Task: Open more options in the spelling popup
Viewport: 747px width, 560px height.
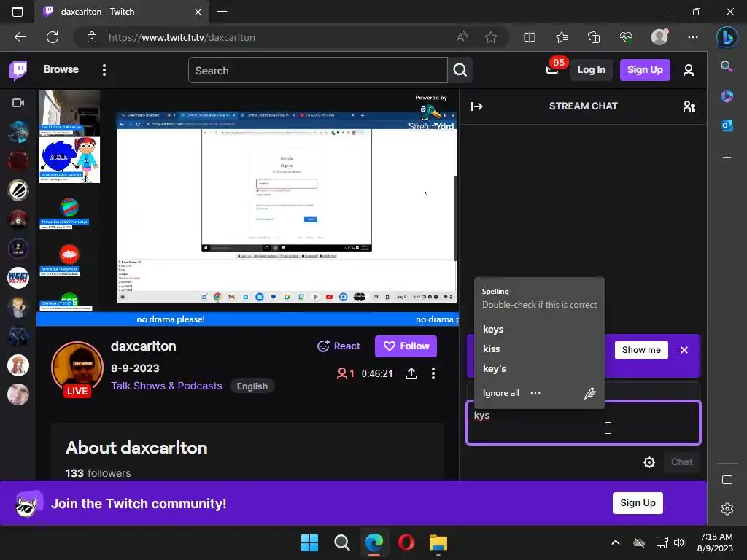Action: pos(535,393)
